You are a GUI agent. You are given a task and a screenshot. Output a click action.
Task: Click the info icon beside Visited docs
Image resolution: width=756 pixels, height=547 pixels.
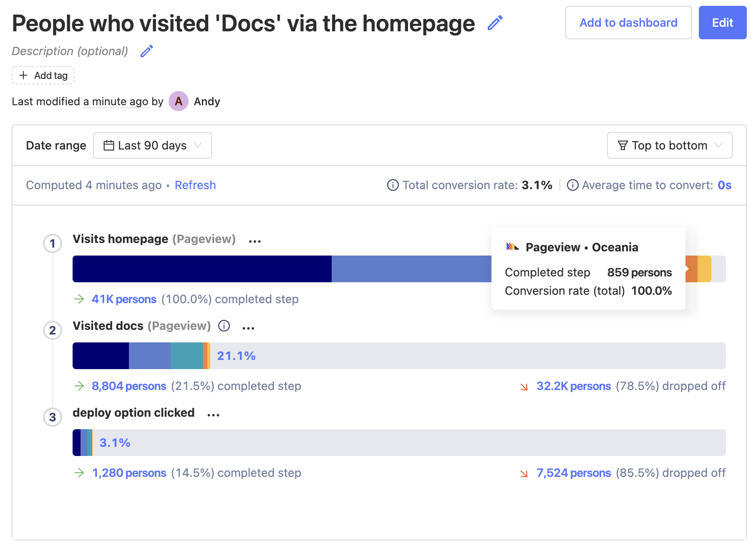(224, 326)
